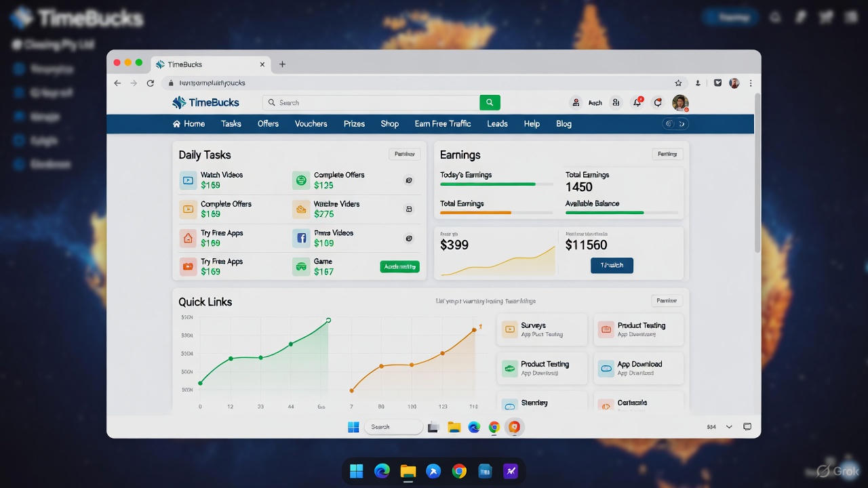The width and height of the screenshot is (868, 488).
Task: Open the Shop navigation item
Action: pos(390,124)
